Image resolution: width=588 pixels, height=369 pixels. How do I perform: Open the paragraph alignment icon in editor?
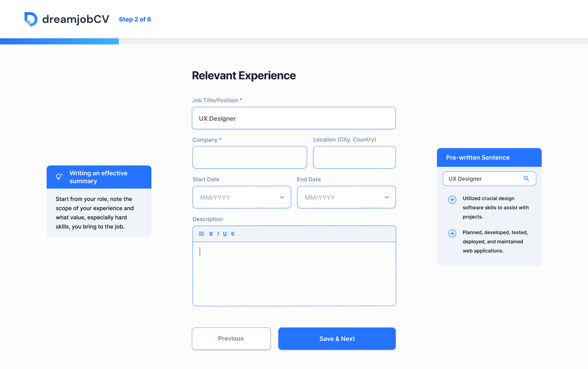click(x=201, y=234)
